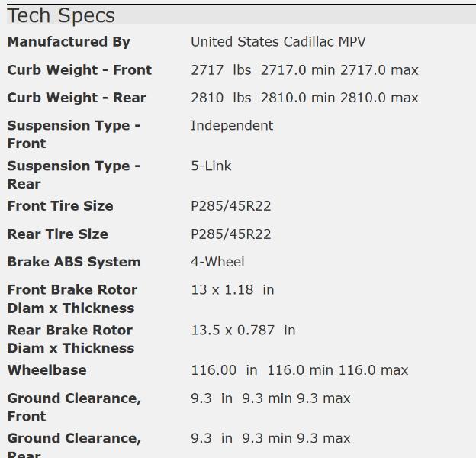The image size is (476, 458).
Task: Select the 4-Wheel ABS value
Action: (217, 262)
